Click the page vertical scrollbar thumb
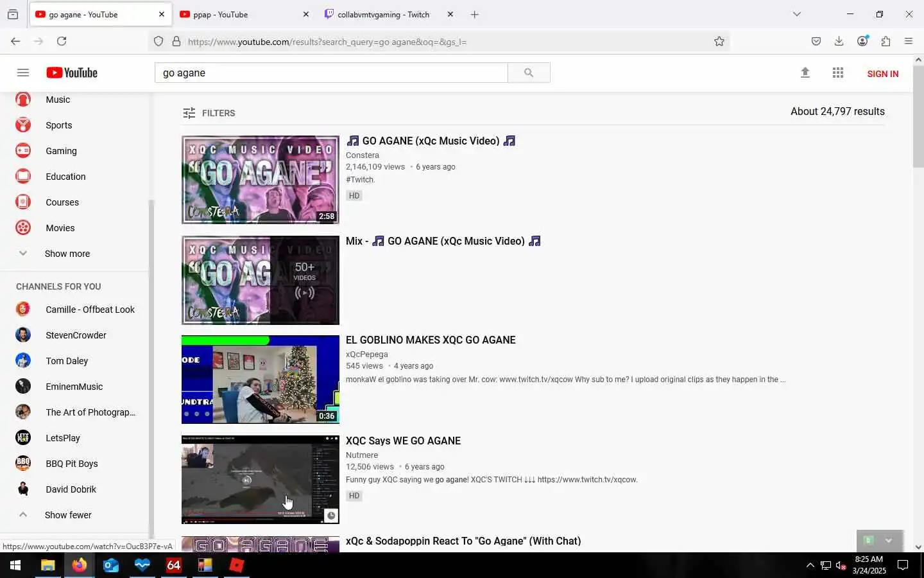This screenshot has height=578, width=924. point(918,116)
